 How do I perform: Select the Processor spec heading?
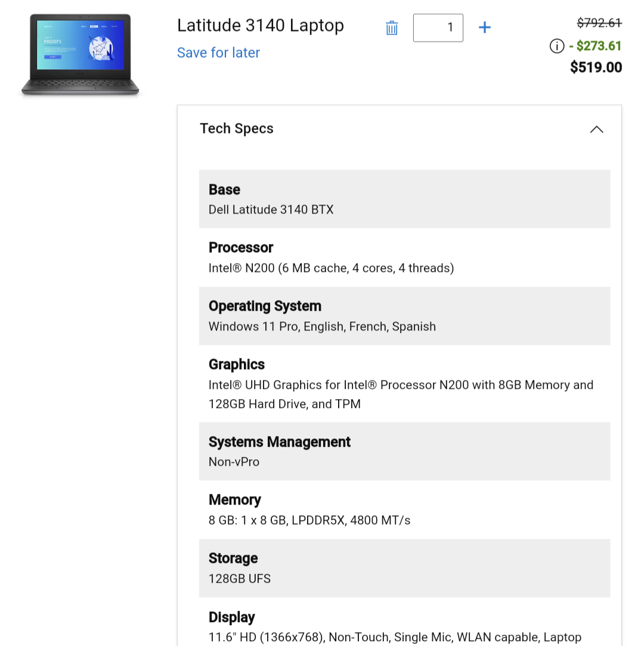point(240,248)
